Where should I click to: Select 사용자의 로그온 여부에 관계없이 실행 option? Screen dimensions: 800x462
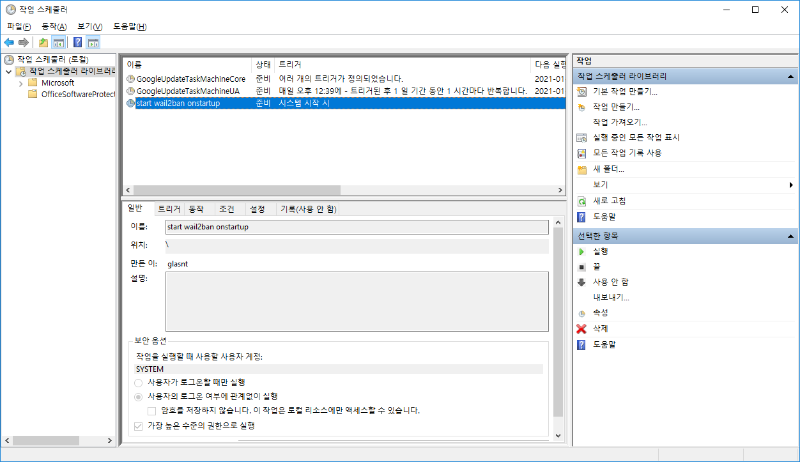point(138,396)
